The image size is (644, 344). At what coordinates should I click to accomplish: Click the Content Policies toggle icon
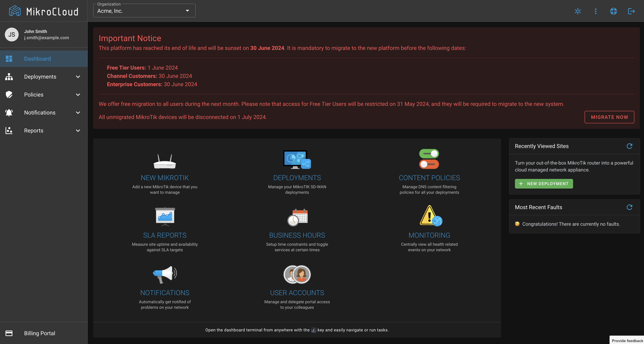tap(429, 159)
